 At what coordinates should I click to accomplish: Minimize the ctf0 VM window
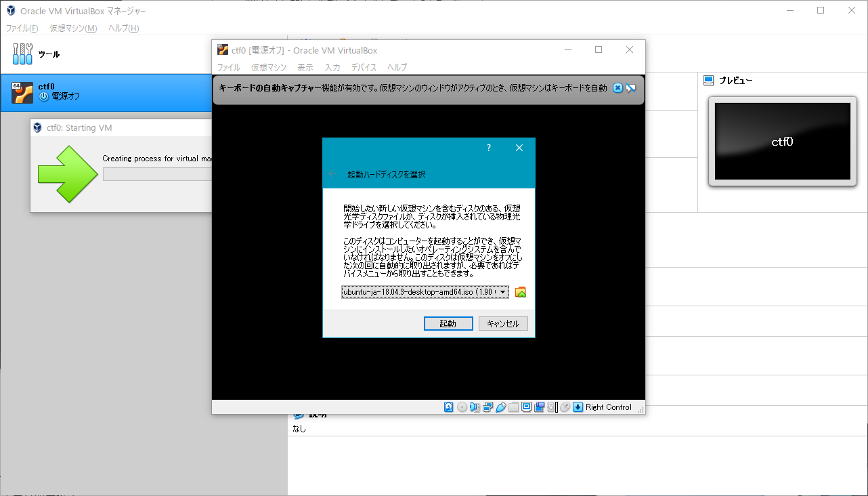tap(567, 50)
